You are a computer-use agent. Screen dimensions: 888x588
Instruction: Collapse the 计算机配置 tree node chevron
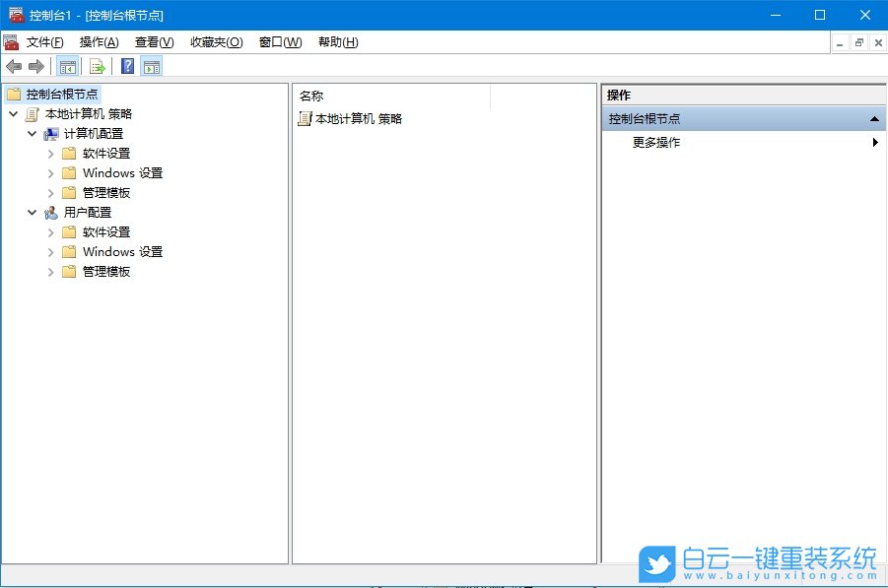pos(32,133)
